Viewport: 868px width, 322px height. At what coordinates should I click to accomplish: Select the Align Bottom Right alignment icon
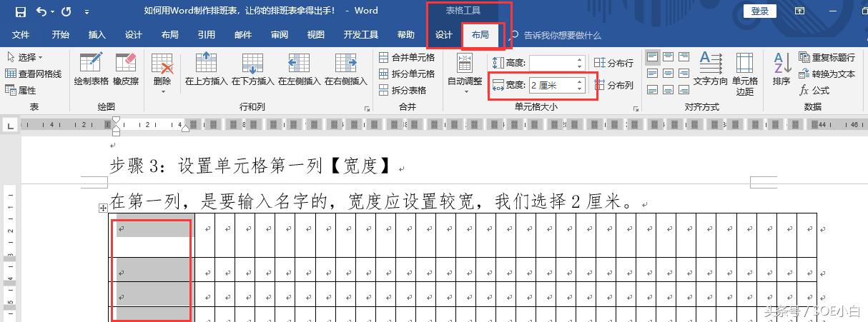[684, 90]
